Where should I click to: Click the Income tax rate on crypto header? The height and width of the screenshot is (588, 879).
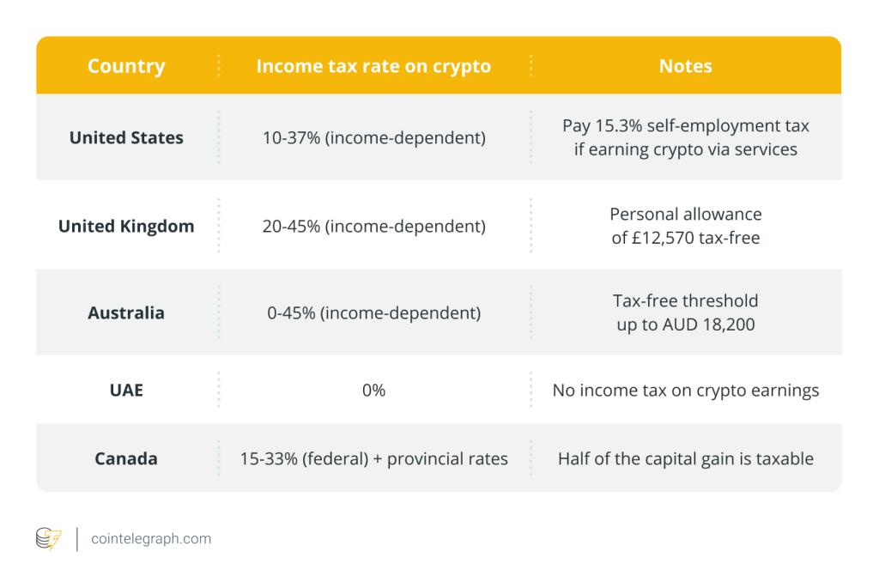pos(373,66)
